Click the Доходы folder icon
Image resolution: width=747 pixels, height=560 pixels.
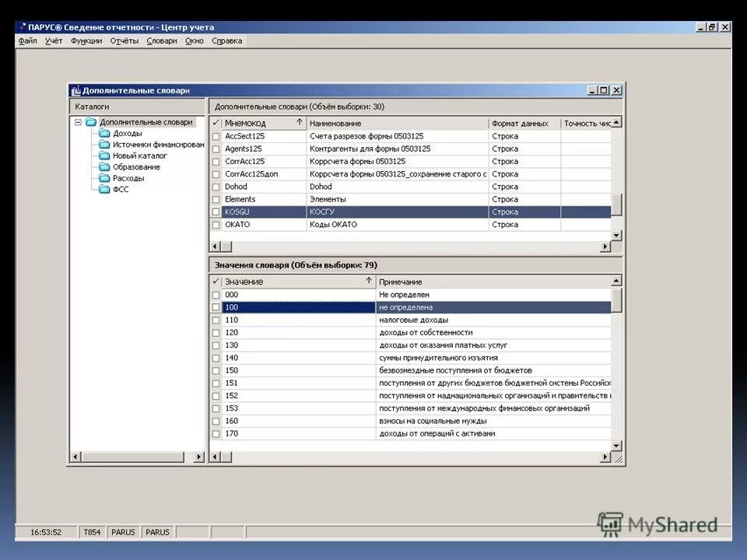pos(104,133)
